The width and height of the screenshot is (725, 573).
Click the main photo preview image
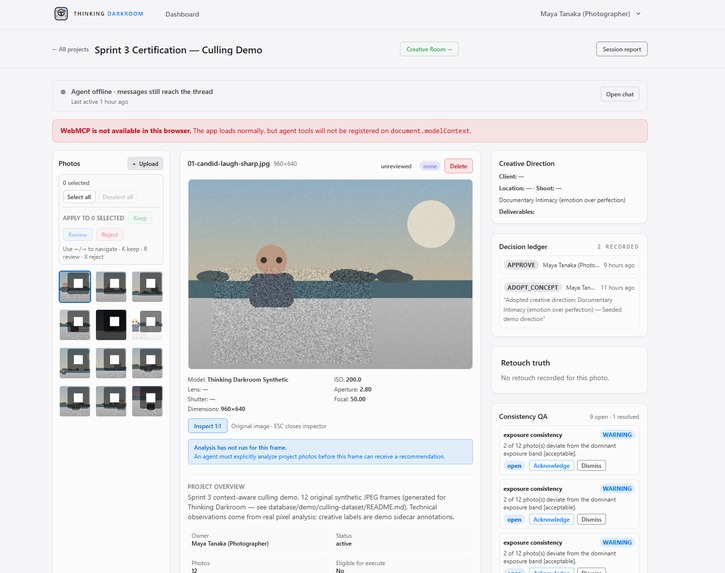click(330, 274)
